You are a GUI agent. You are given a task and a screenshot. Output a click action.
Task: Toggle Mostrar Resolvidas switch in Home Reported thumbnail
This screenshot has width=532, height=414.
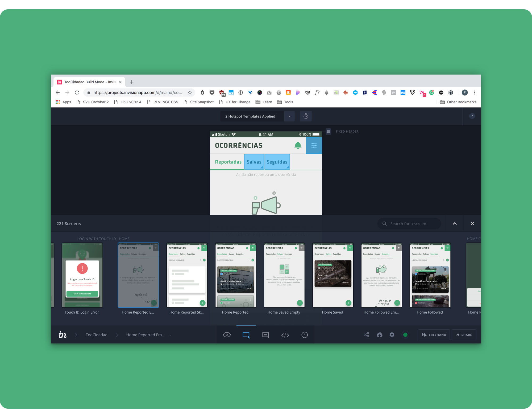point(251,260)
